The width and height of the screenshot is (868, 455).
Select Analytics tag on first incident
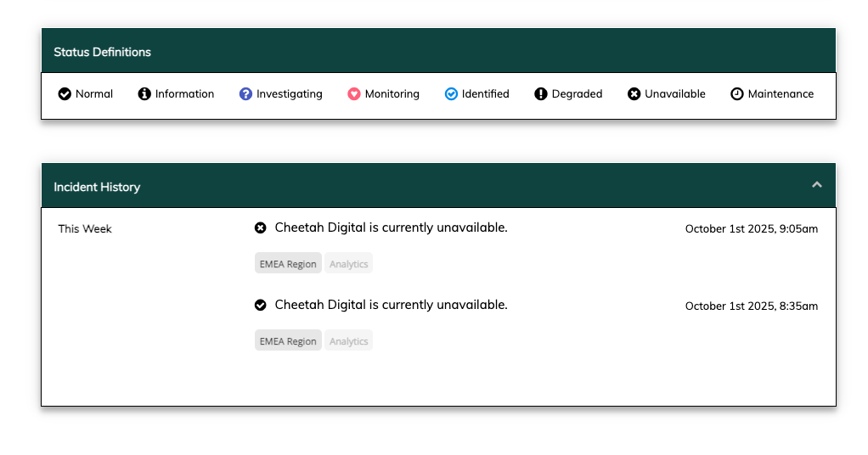[348, 264]
